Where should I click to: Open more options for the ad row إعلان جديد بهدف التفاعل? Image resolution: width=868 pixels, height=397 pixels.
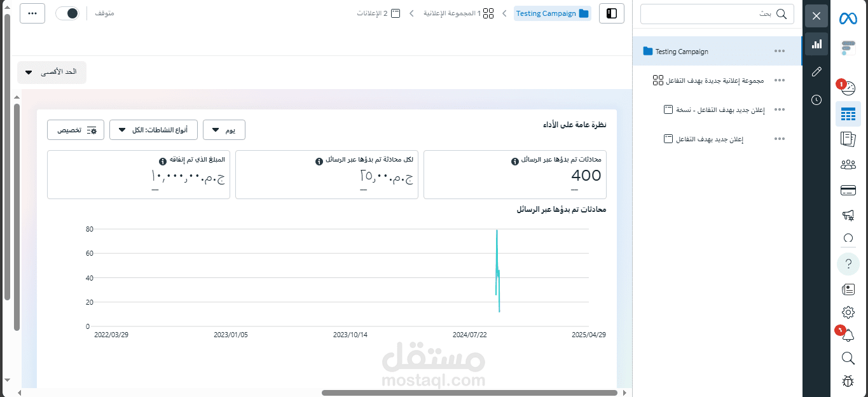click(780, 139)
